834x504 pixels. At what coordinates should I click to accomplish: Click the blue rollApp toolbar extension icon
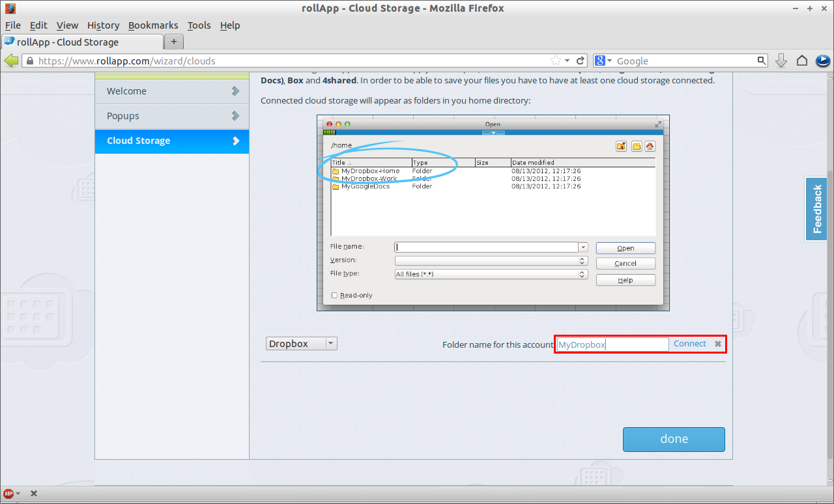(823, 61)
